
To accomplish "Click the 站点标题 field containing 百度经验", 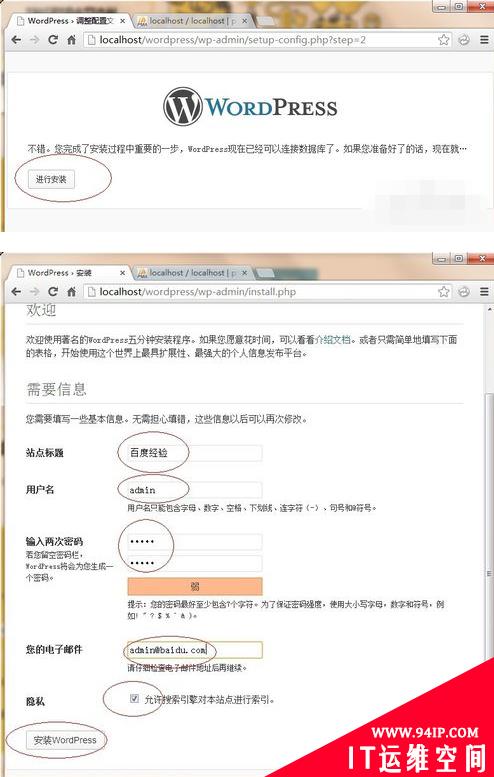I will [x=195, y=453].
